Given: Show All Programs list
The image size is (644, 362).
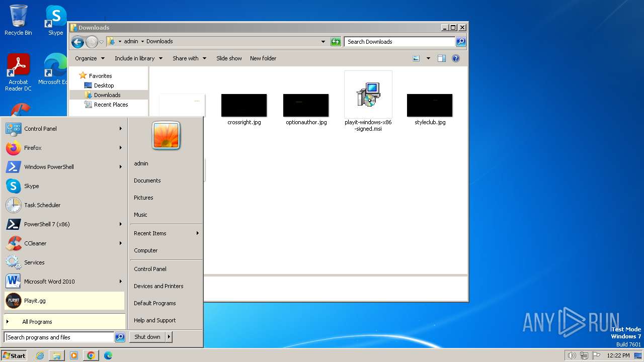Looking at the screenshot, I should point(64,322).
